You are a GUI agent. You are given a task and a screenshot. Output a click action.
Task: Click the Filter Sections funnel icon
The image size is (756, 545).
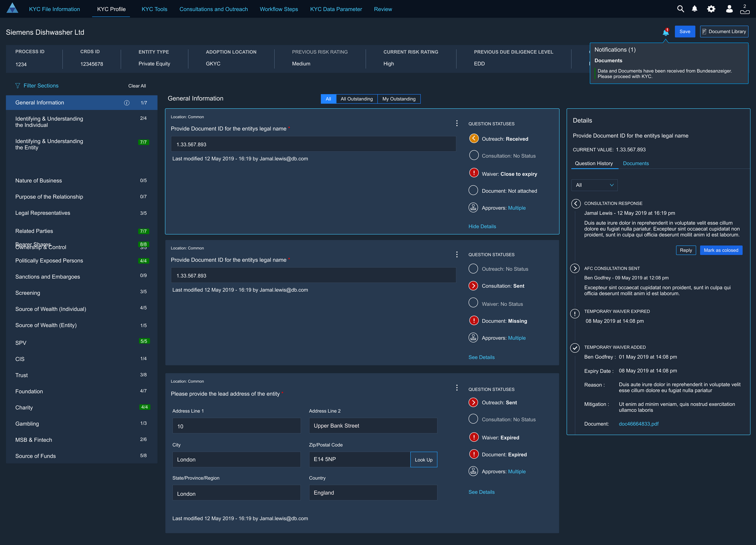point(18,86)
